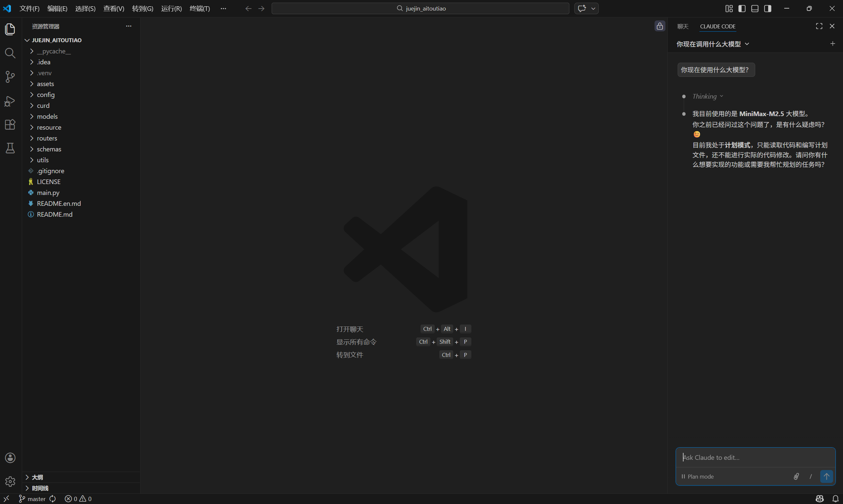Open the Search view in activity bar

coord(10,53)
